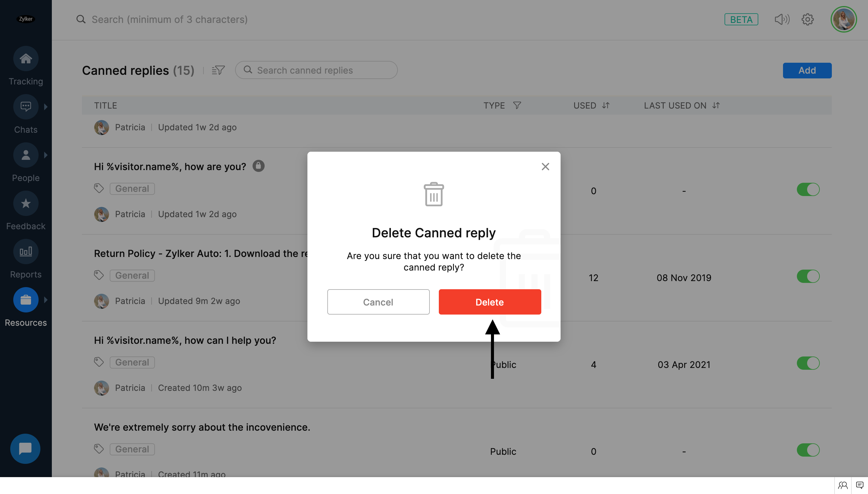Viewport: 868px width, 494px height.
Task: Open the chat bubble widget button
Action: 25,448
